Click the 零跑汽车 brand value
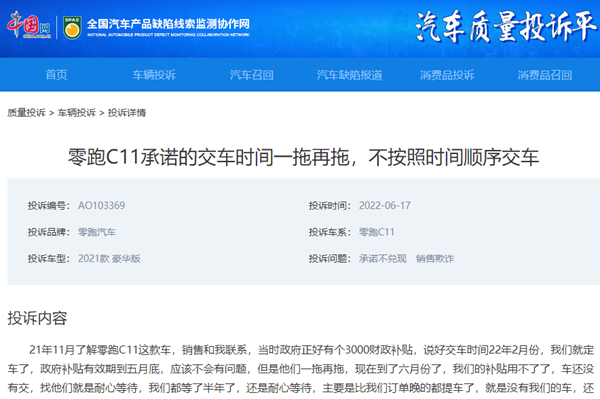The image size is (600, 399). pyautogui.click(x=97, y=232)
